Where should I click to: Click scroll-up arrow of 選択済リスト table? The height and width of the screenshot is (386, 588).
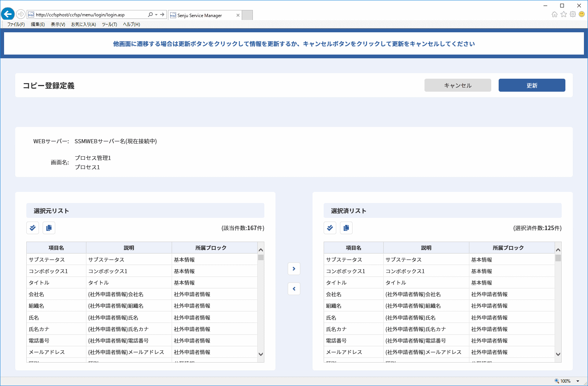tap(558, 250)
